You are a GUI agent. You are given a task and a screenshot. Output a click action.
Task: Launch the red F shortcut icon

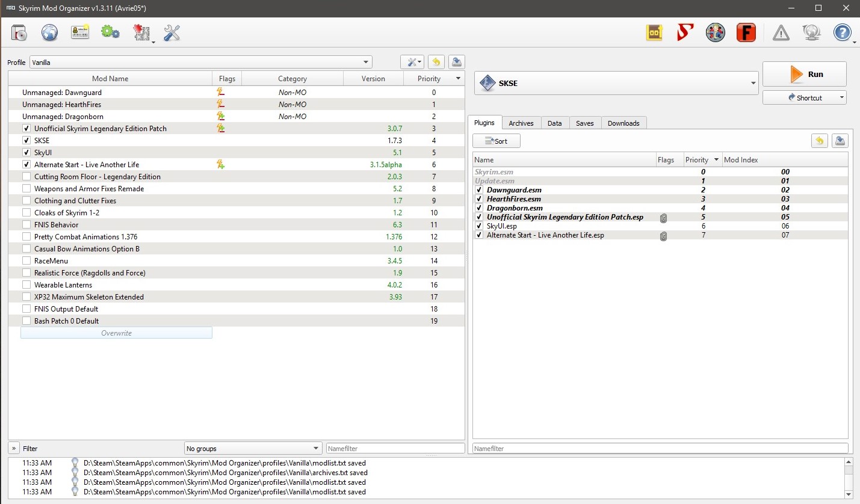(x=746, y=32)
